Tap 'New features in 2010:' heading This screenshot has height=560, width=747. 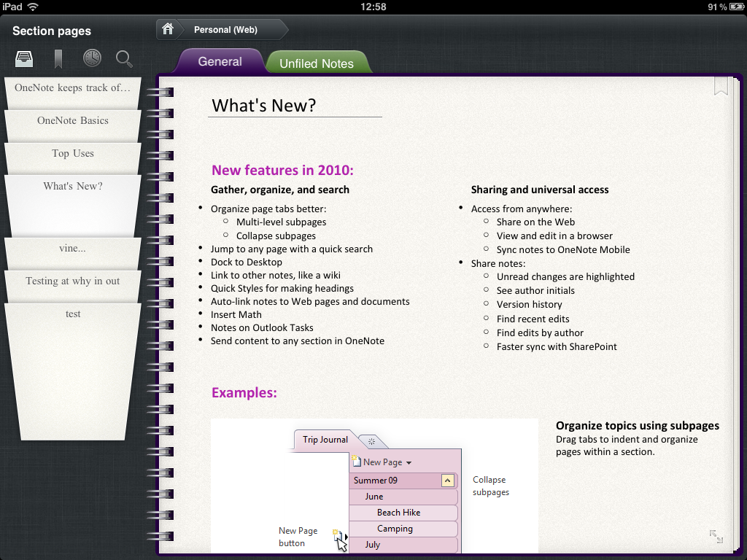[x=282, y=170]
